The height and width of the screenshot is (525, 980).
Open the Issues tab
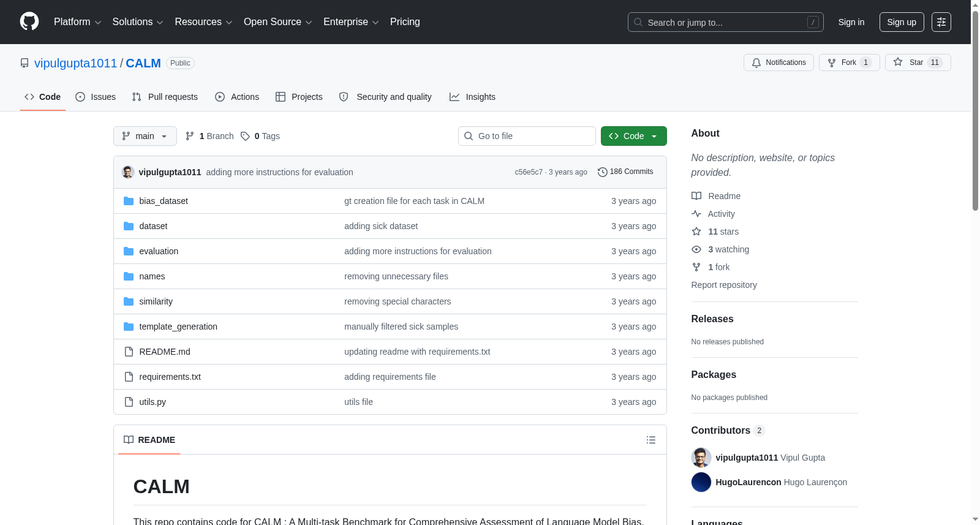96,97
